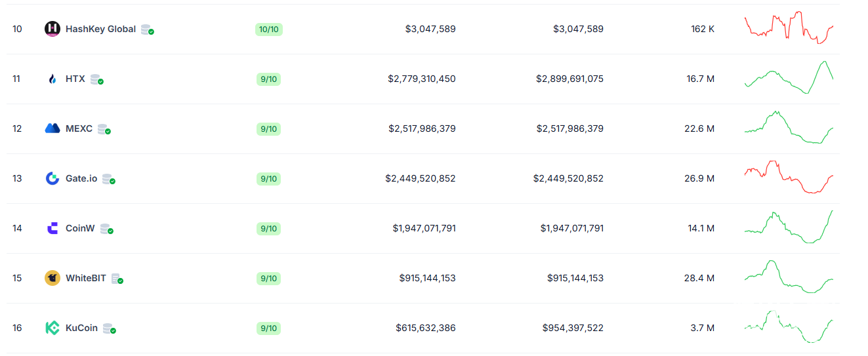Image resolution: width=868 pixels, height=356 pixels.
Task: Click the reserves badge icon next to HTX
Action: point(96,79)
